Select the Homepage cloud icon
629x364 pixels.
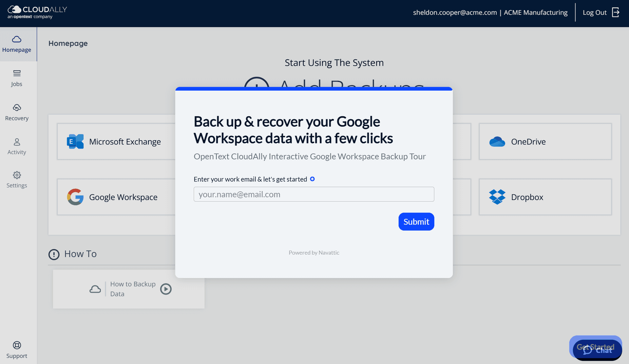[x=17, y=40]
